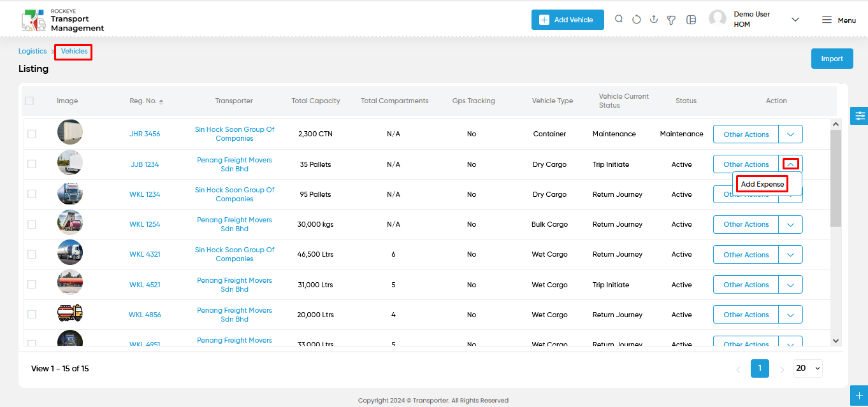Open the hamburger Menu
868x407 pixels.
pyautogui.click(x=839, y=20)
